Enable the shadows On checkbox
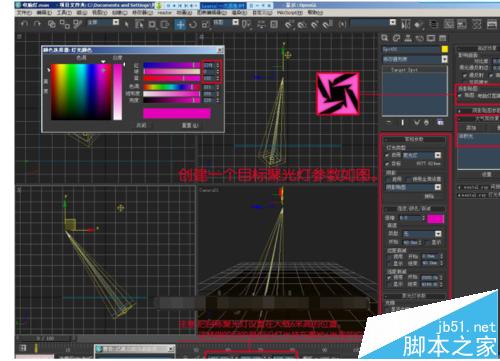This screenshot has width=500, height=361. click(x=389, y=179)
